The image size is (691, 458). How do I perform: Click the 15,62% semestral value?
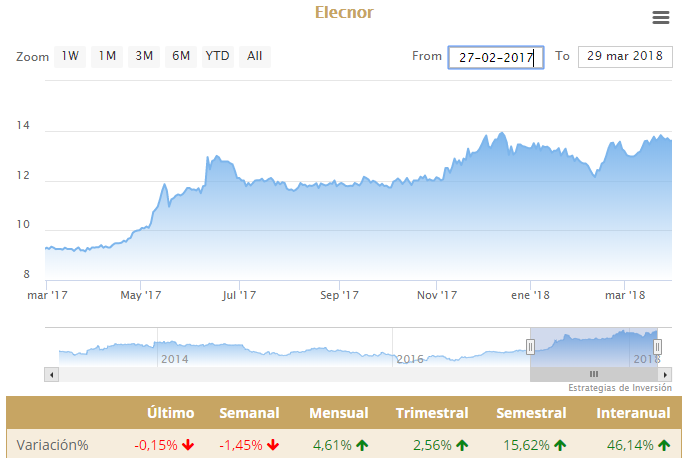point(527,445)
